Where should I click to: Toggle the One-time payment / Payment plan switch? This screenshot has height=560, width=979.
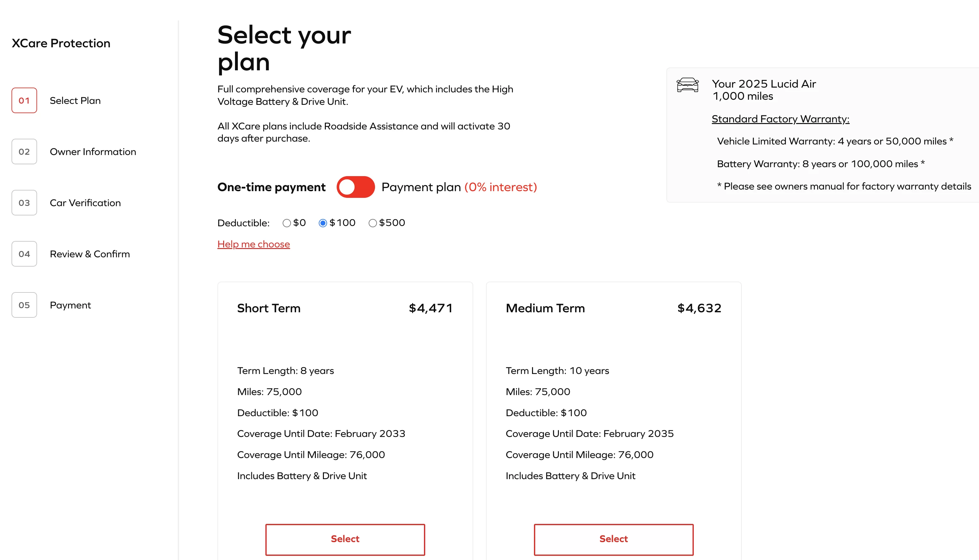356,187
